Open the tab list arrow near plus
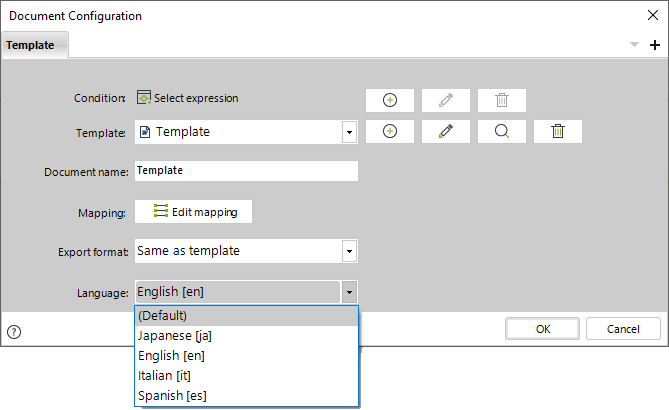669x410 pixels. click(x=634, y=45)
